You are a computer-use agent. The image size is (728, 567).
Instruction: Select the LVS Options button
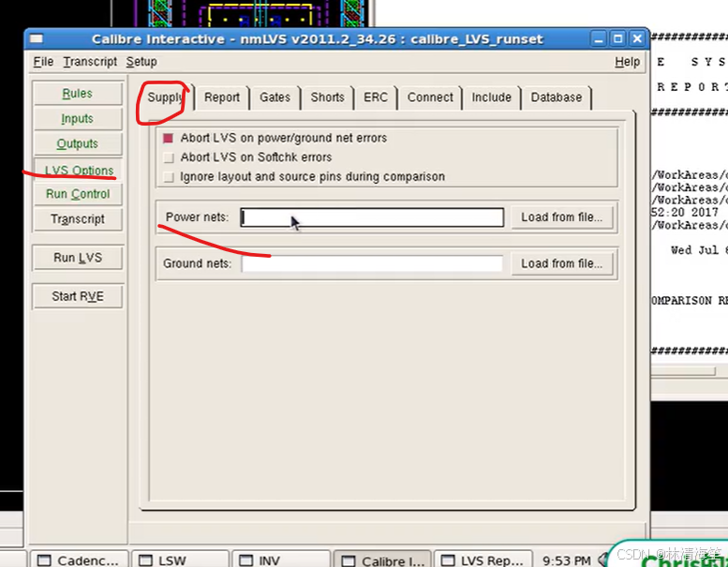click(x=78, y=170)
